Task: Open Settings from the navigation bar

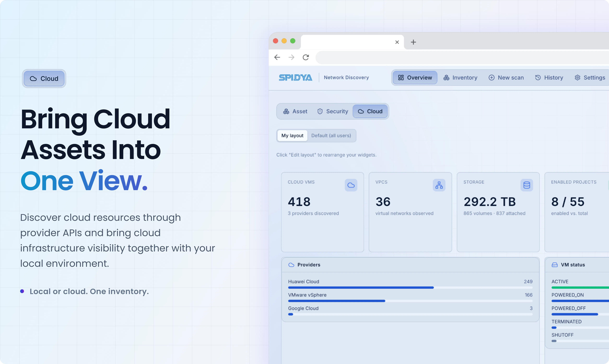Action: click(590, 77)
